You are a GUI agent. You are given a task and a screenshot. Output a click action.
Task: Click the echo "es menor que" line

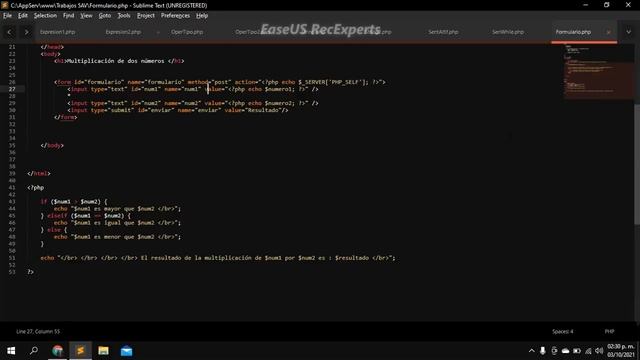point(118,237)
